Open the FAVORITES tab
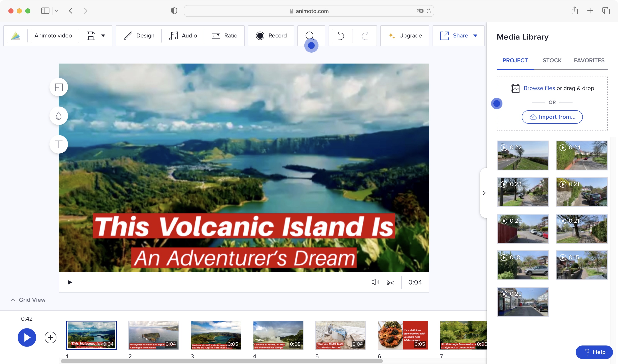Viewport: 618px width, 364px height. coord(589,60)
